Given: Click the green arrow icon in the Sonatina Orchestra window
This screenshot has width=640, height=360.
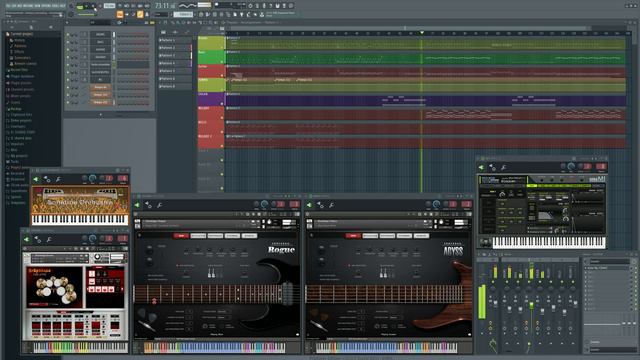Looking at the screenshot, I should [x=36, y=179].
